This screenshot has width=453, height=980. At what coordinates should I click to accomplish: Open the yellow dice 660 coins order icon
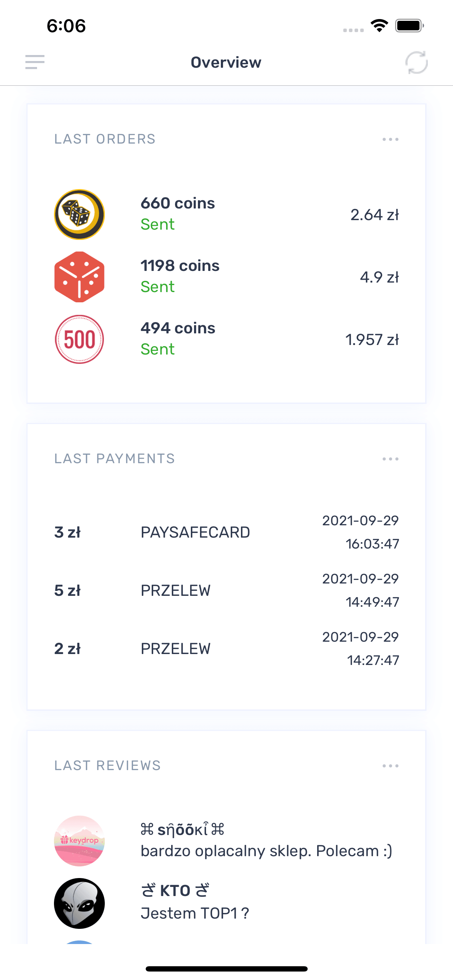(79, 214)
